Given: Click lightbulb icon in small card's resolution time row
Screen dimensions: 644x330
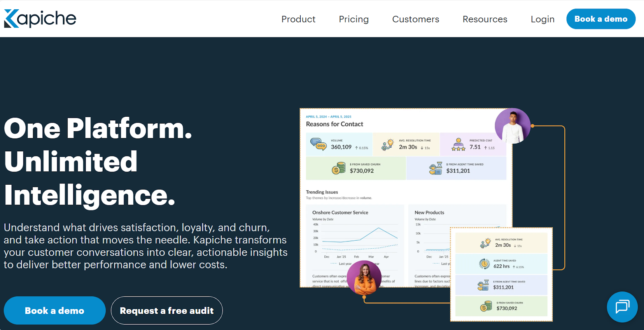Looking at the screenshot, I should point(485,243).
